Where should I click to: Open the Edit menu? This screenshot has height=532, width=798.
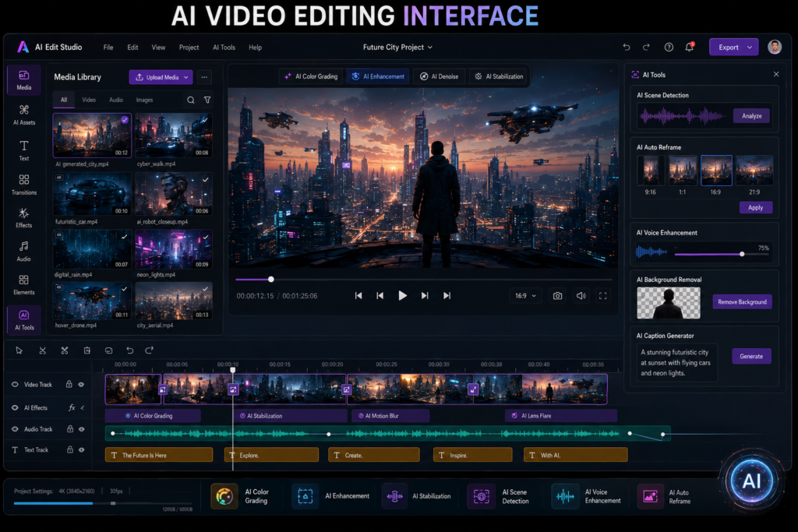[x=132, y=48]
